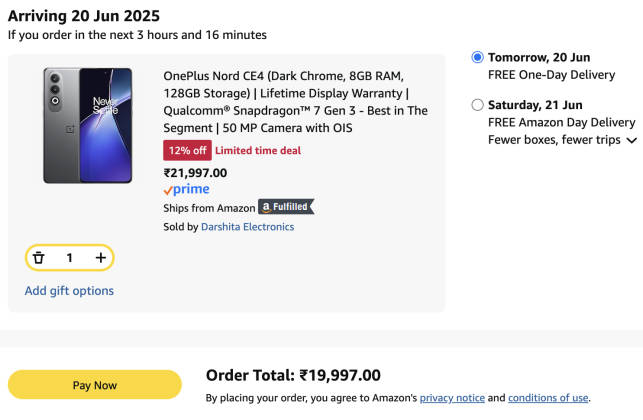Click the Prime logo under the price

[185, 189]
